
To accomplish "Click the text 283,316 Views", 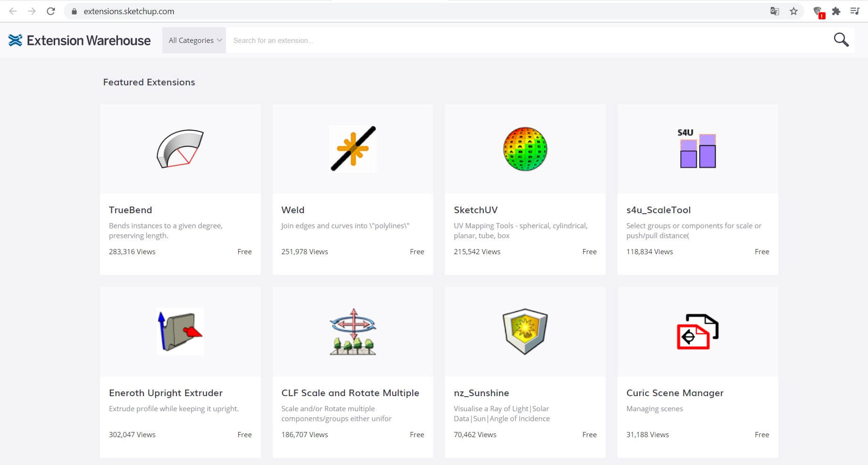I will 132,252.
